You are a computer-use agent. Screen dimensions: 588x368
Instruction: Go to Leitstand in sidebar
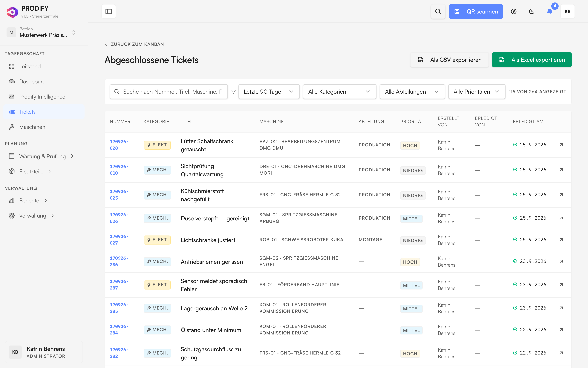click(44, 67)
